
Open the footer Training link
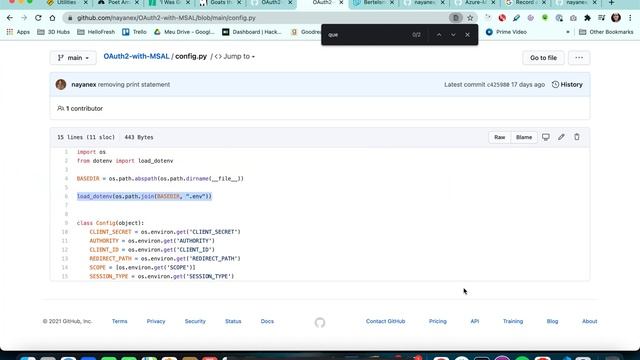coord(513,321)
